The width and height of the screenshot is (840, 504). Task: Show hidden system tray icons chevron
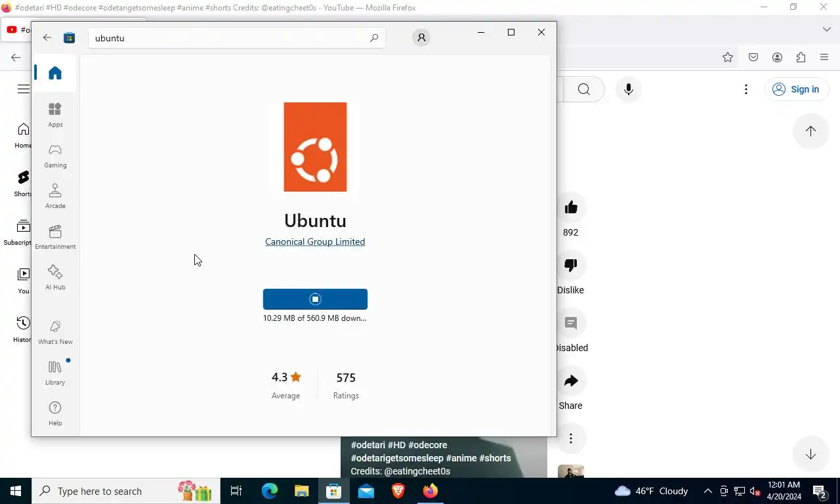[x=707, y=491]
